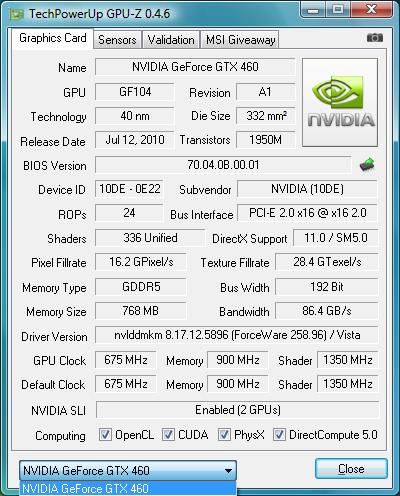Maximize the GPU-Z window
400x496 pixels.
tap(338, 10)
